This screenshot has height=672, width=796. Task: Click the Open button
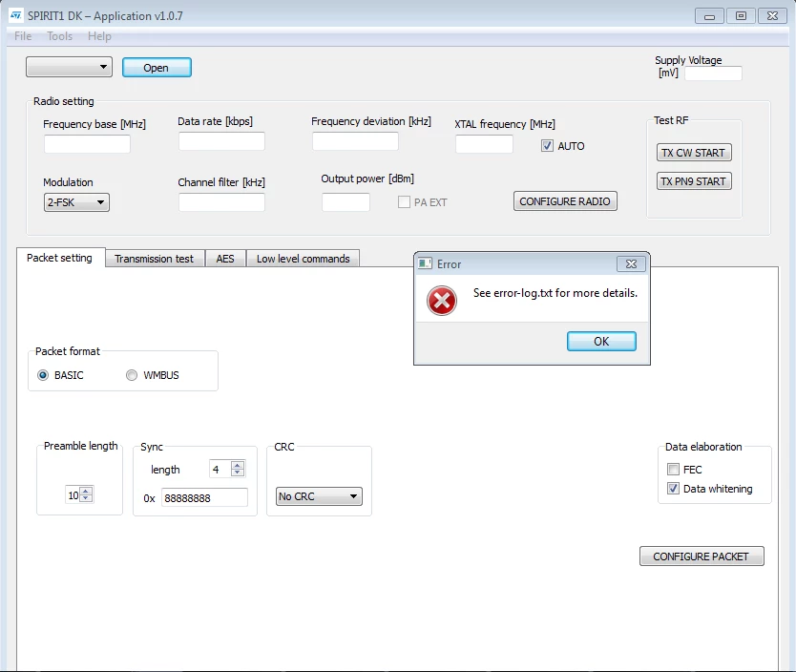[157, 68]
